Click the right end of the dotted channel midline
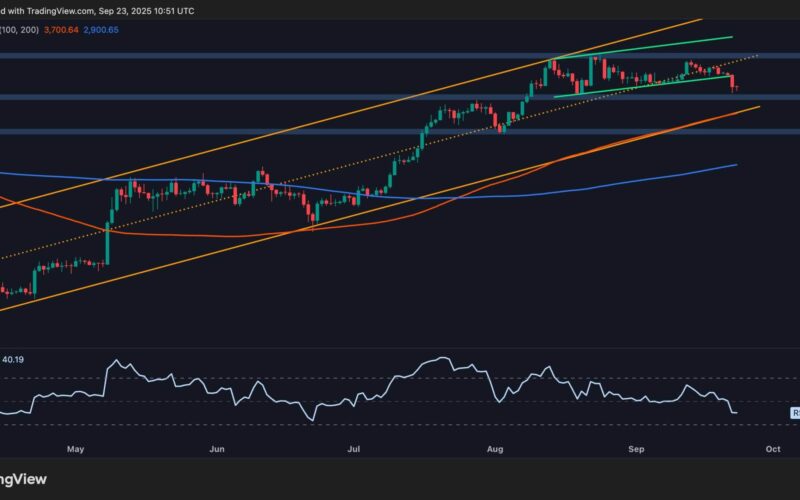The width and height of the screenshot is (800, 500). [x=756, y=56]
